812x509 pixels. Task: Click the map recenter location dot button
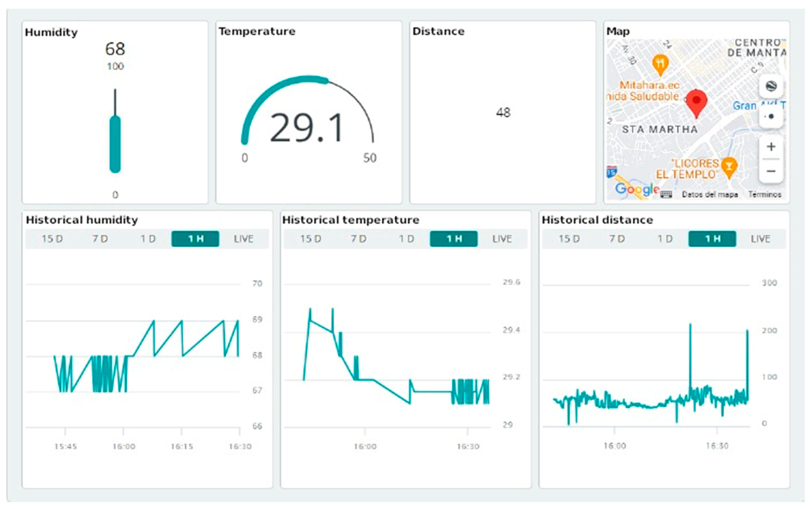771,116
